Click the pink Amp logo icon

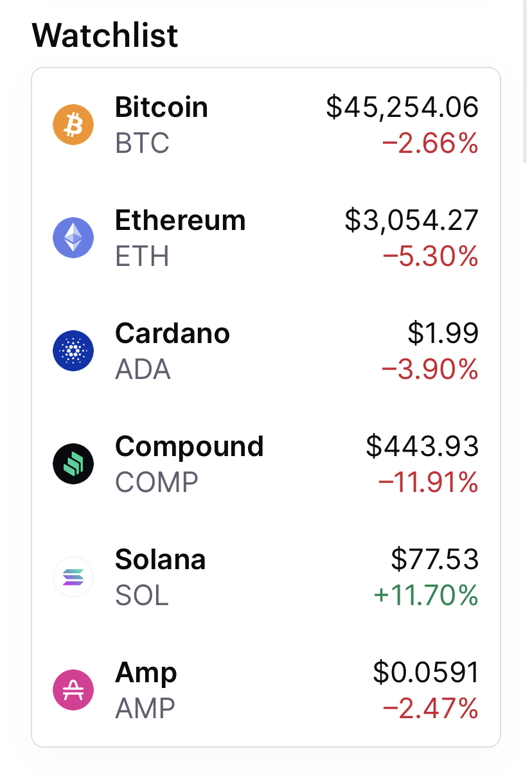pyautogui.click(x=73, y=690)
